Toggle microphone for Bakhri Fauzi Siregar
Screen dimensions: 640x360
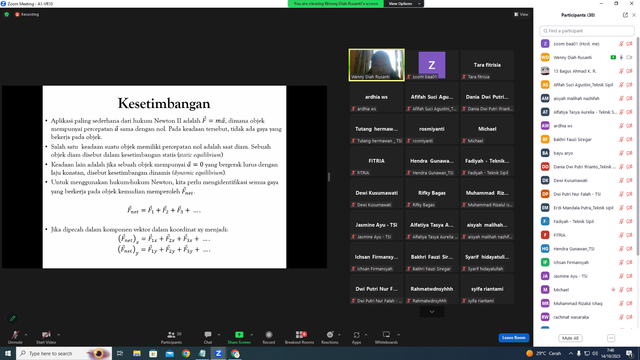click(x=621, y=140)
